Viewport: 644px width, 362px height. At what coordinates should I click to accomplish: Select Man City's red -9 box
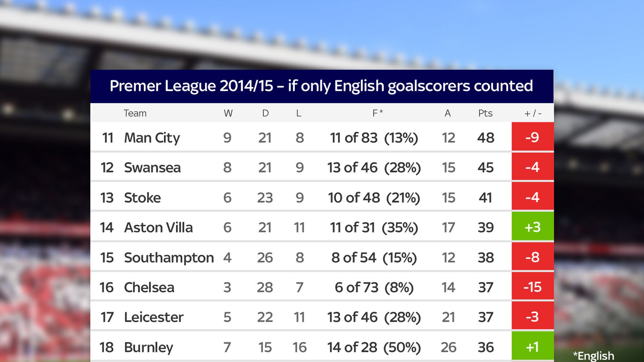(532, 137)
